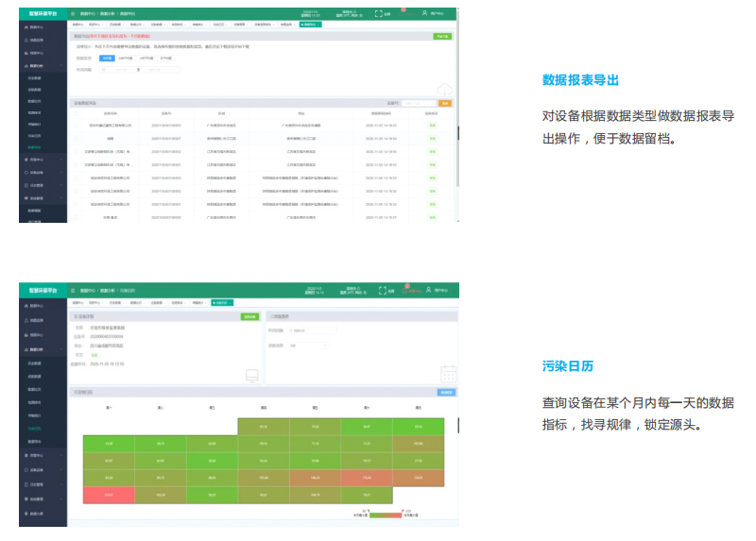Check the first device row checkbox
The height and width of the screenshot is (541, 756).
point(77,125)
